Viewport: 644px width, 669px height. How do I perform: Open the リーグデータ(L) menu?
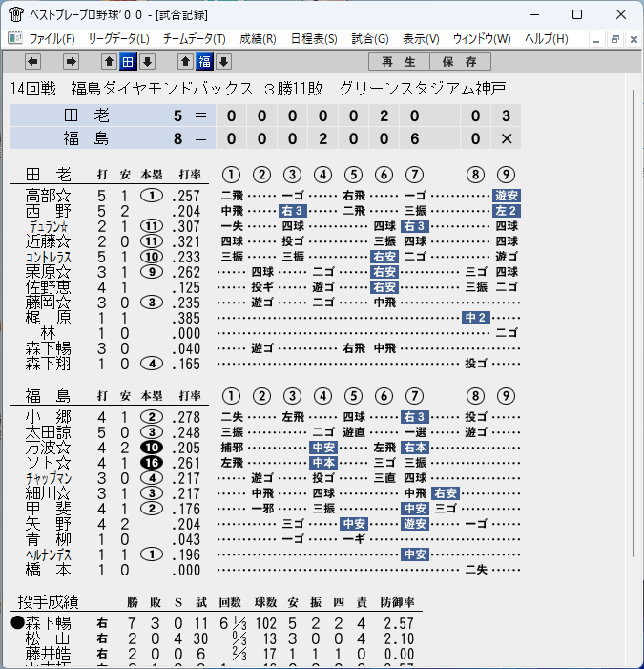tap(118, 39)
